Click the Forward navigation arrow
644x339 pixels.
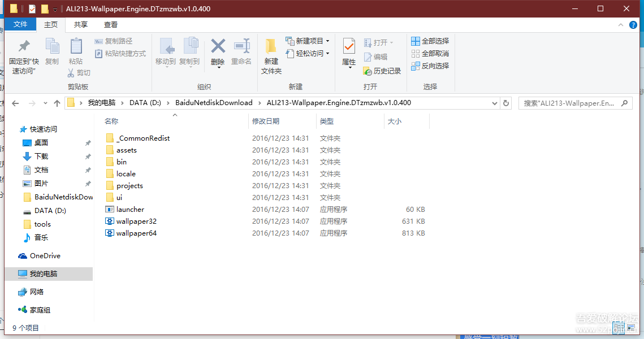(x=32, y=103)
